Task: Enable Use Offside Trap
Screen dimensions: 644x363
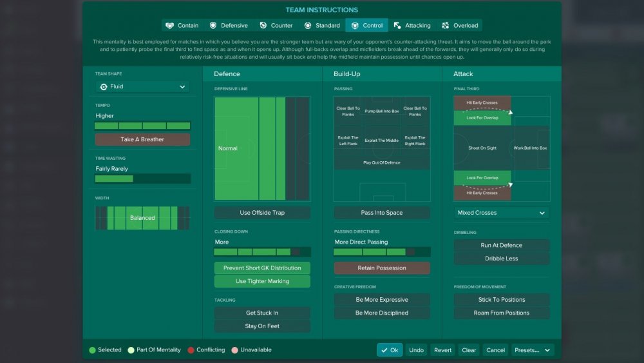Action: point(262,213)
